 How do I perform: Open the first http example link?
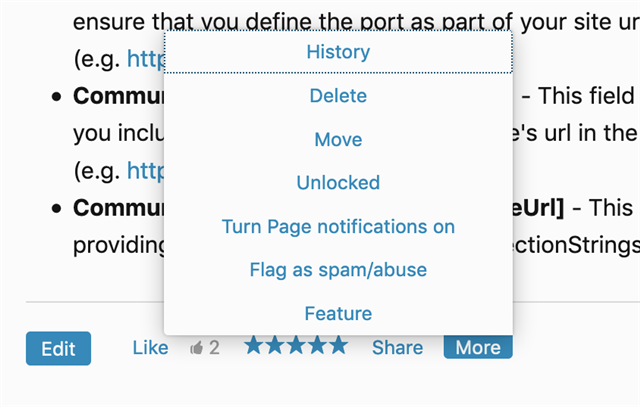point(146,59)
